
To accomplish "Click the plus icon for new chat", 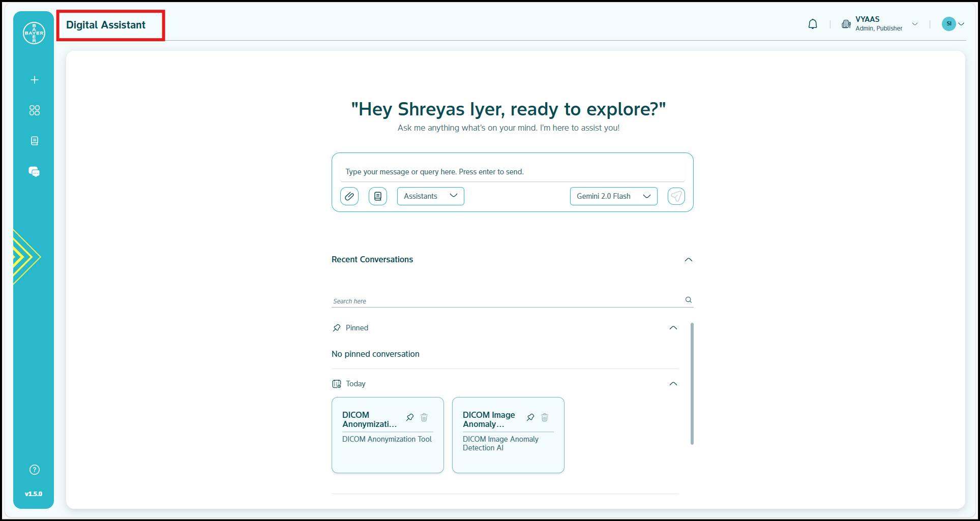I will pyautogui.click(x=35, y=80).
